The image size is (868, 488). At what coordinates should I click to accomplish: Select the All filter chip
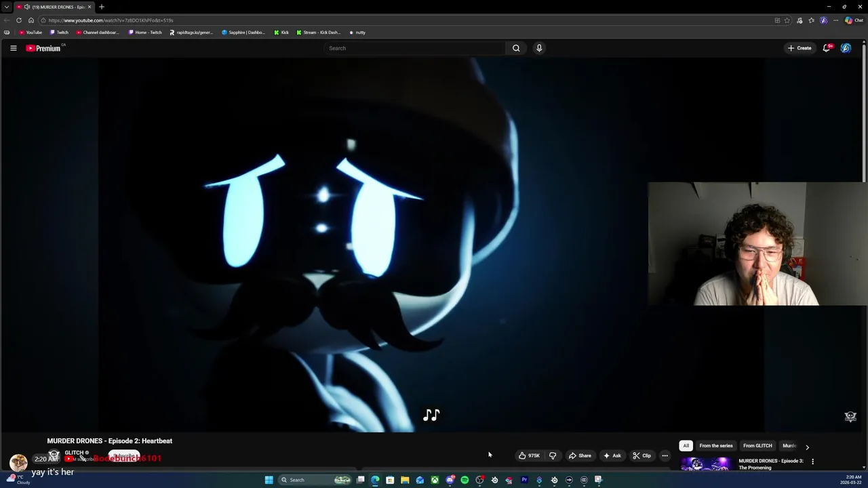pos(686,446)
